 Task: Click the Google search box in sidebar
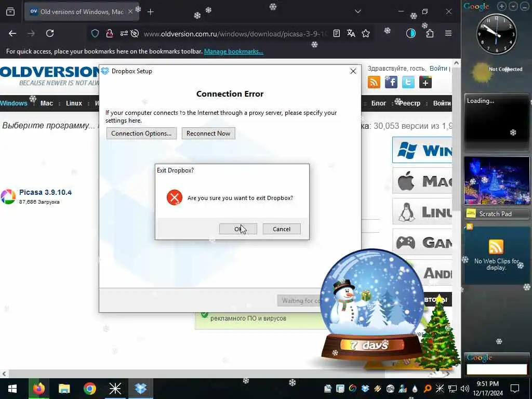click(497, 369)
